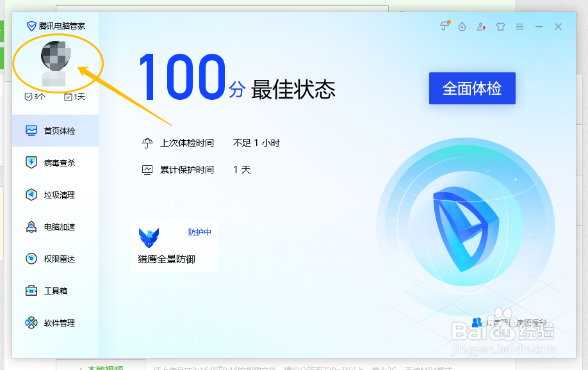Start the 全面体检 full checkup
Viewport: 588px width, 370px height.
[x=472, y=88]
